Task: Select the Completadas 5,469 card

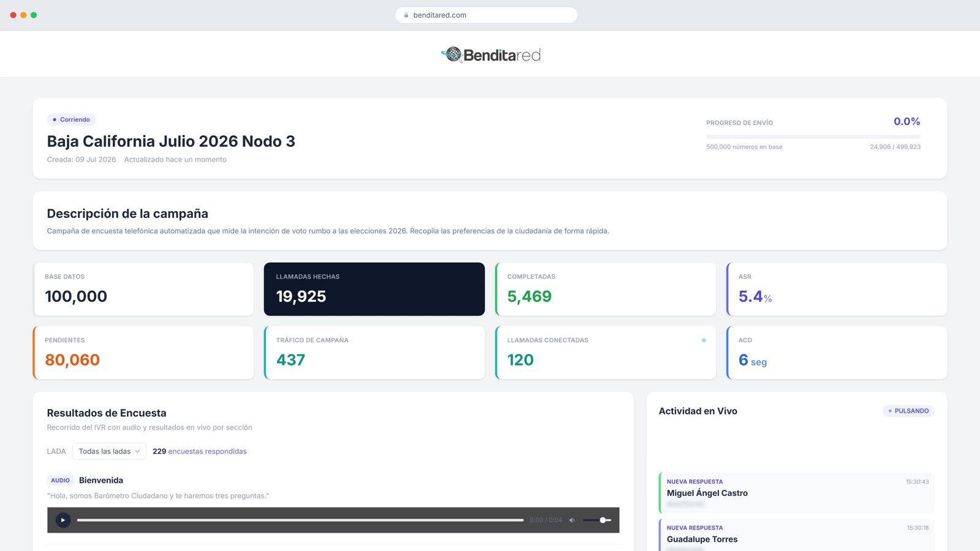Action: pos(606,289)
